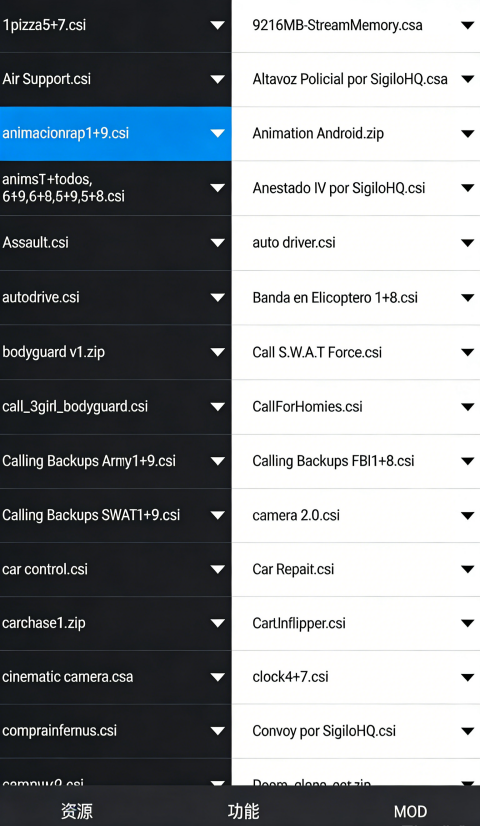Viewport: 480px width, 826px height.
Task: Select CallForHomies.csi in the right list
Action: pyautogui.click(x=356, y=407)
